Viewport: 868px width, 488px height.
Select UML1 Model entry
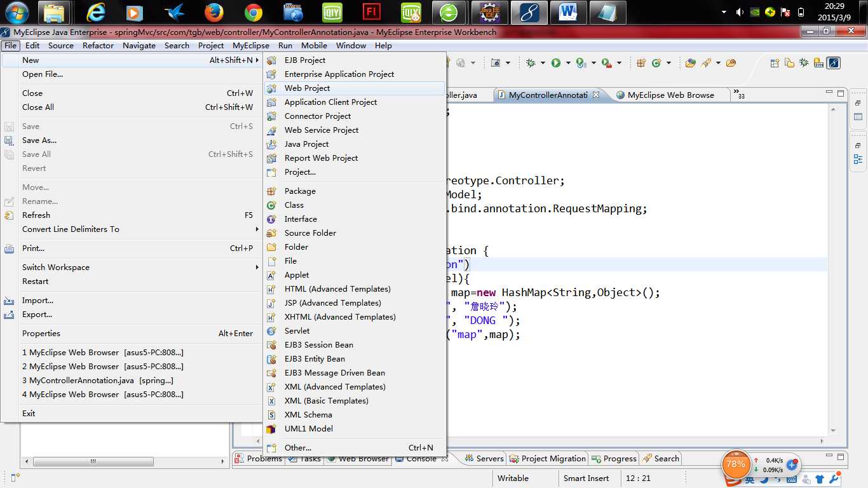coord(354,429)
